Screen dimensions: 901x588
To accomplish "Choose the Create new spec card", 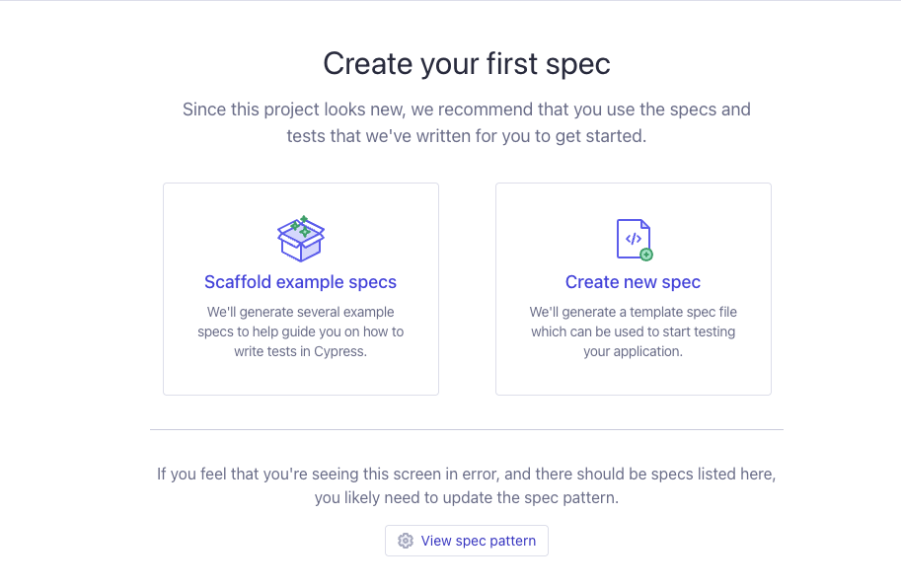I will click(633, 375).
